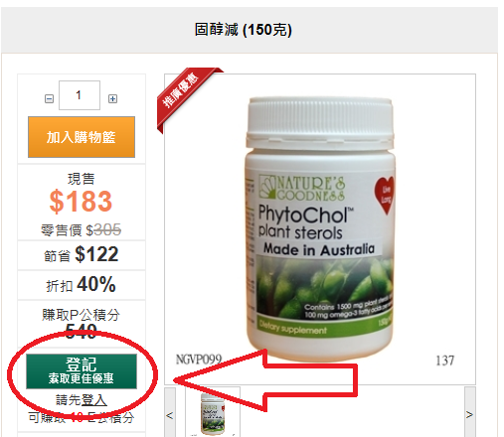Add product with 加入購物籃 button
Viewport: 504px width, 437px height.
(82, 137)
